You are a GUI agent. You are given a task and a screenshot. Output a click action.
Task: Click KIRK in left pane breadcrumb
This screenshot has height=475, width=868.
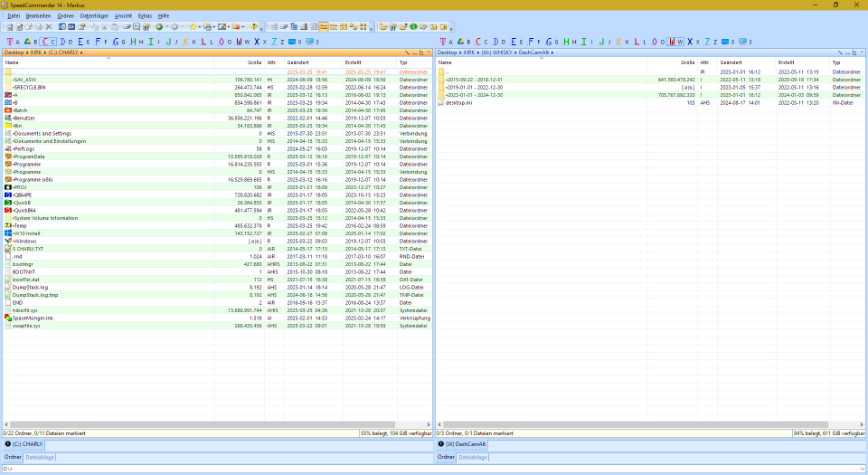pos(36,52)
